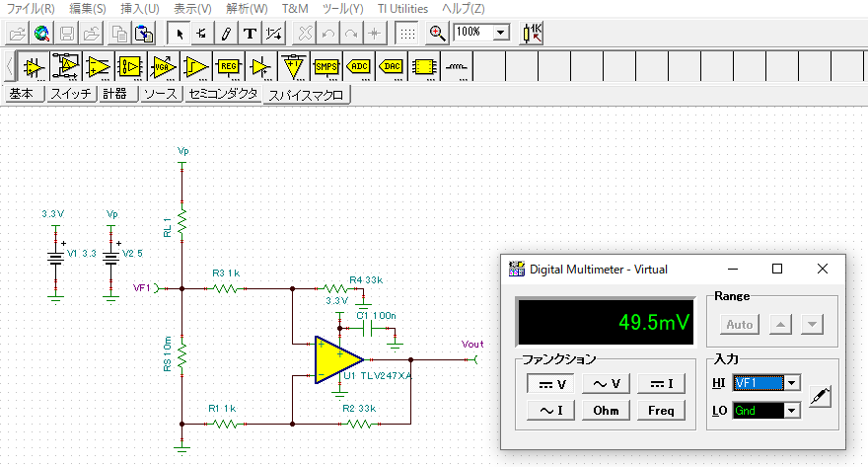
Task: Select the DAC component icon
Action: point(392,66)
